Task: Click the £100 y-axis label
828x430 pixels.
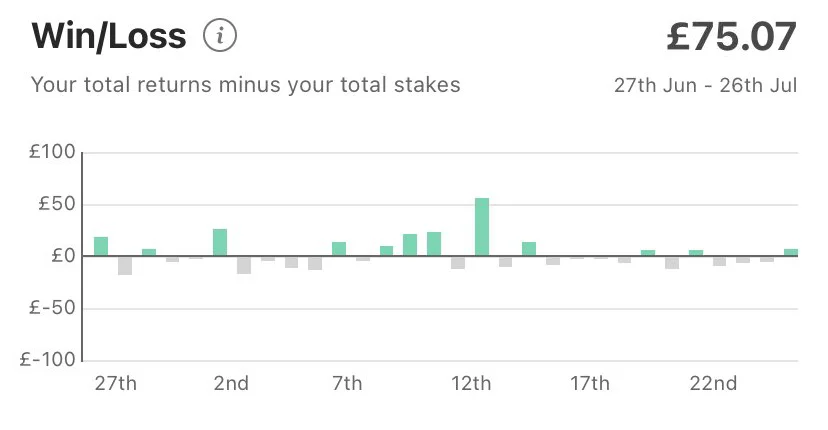Action: [52, 153]
